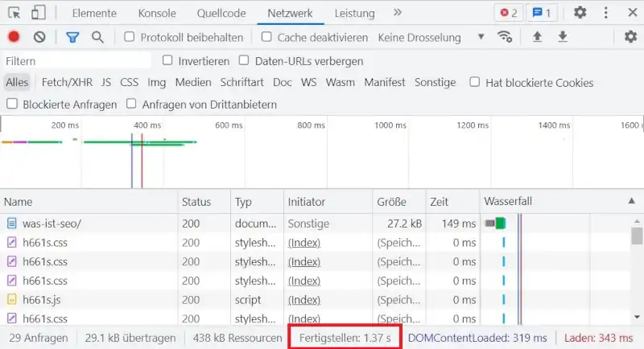Check the Invertieren option

(x=167, y=60)
